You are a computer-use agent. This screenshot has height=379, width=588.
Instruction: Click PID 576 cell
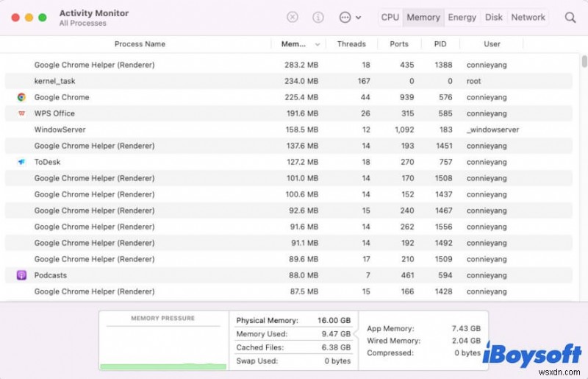pos(445,97)
